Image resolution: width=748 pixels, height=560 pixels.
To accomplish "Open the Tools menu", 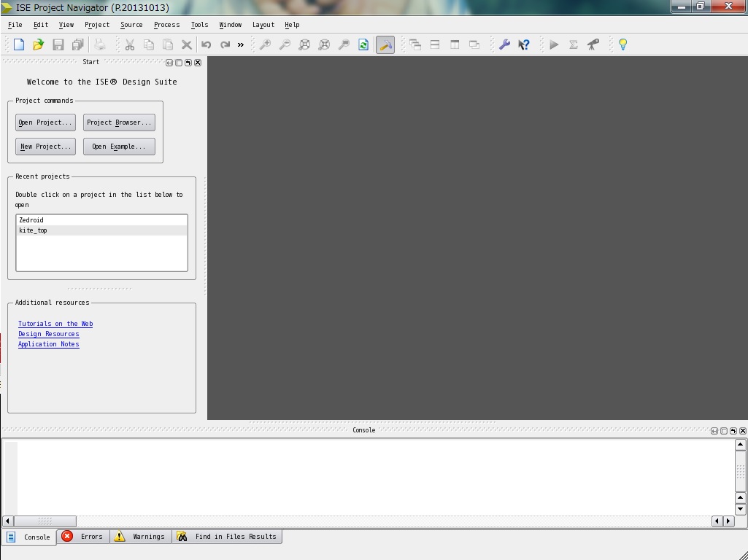I will click(x=199, y=25).
